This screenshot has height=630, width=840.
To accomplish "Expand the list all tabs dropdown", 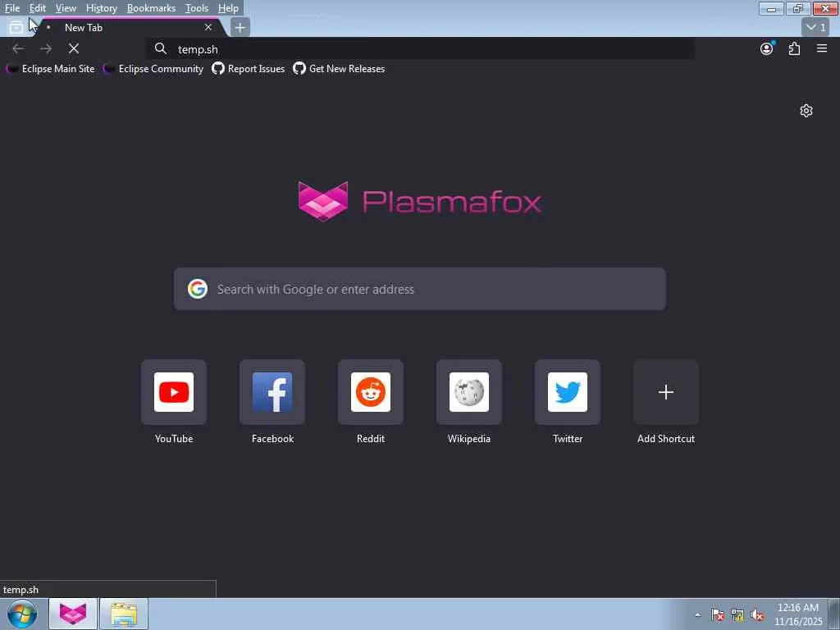I will tap(816, 27).
